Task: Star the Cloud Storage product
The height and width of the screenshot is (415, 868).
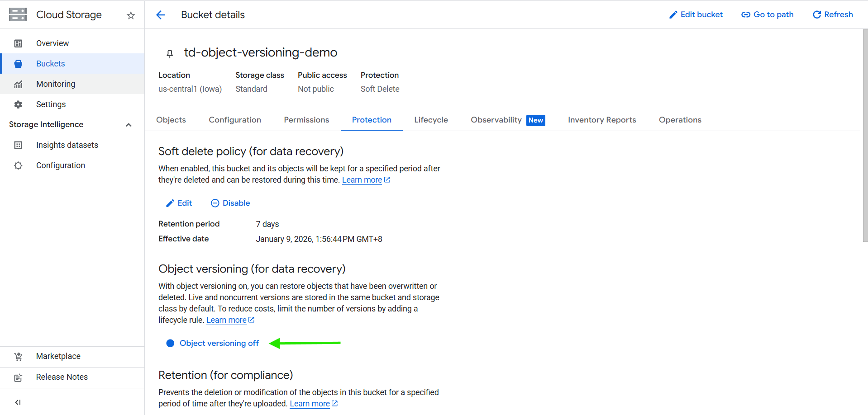Action: 131,15
